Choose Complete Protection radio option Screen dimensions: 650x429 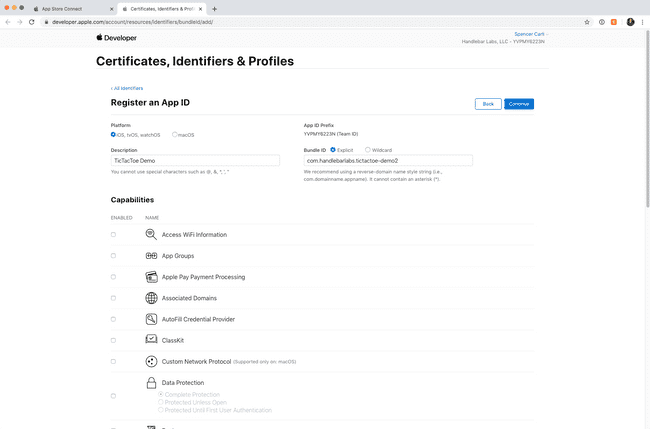[160, 394]
